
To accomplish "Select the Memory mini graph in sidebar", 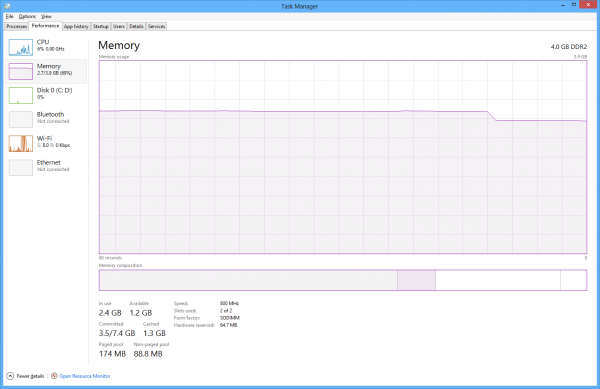I will (21, 71).
